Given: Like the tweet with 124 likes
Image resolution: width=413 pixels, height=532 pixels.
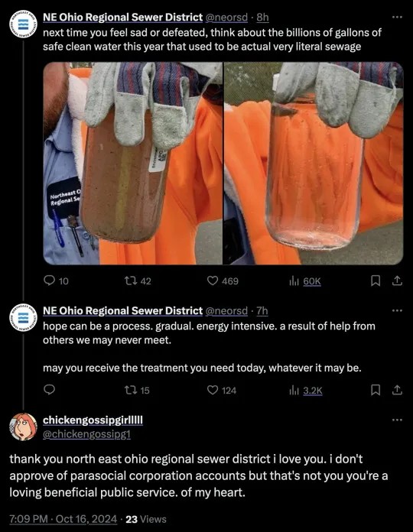Looking at the screenshot, I should click(x=213, y=390).
